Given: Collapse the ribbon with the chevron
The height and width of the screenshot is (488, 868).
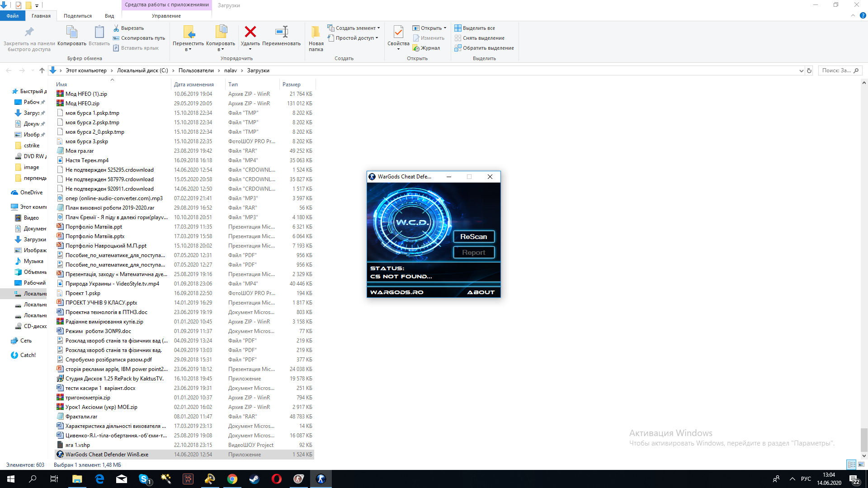Looking at the screenshot, I should [x=853, y=15].
